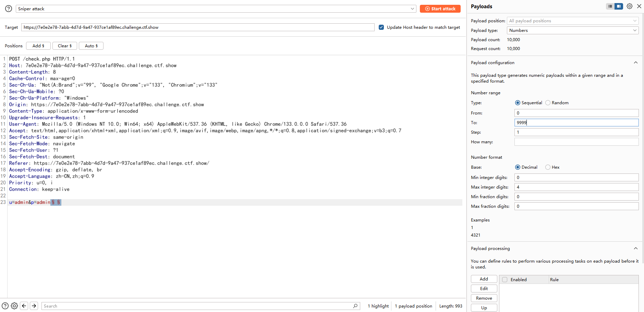Click Clear § to remove positions

65,46
